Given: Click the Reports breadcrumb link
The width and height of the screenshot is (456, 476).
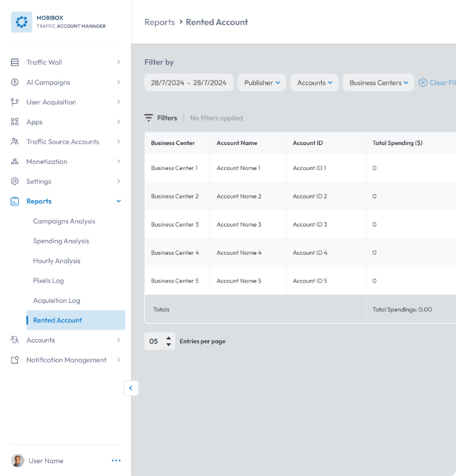Looking at the screenshot, I should [160, 22].
